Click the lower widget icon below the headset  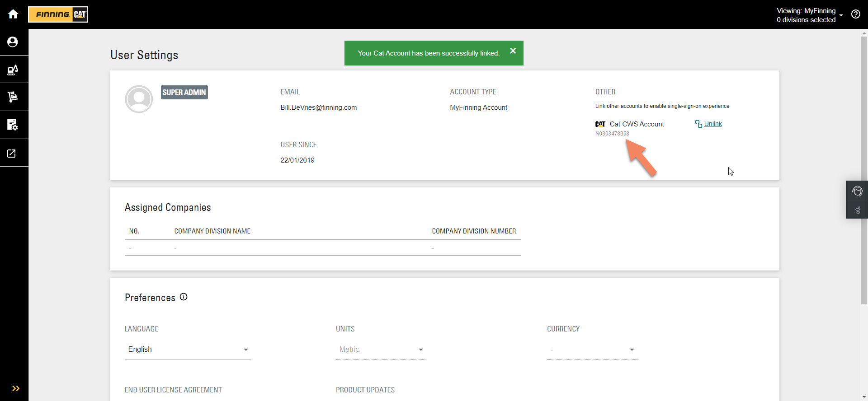857,210
